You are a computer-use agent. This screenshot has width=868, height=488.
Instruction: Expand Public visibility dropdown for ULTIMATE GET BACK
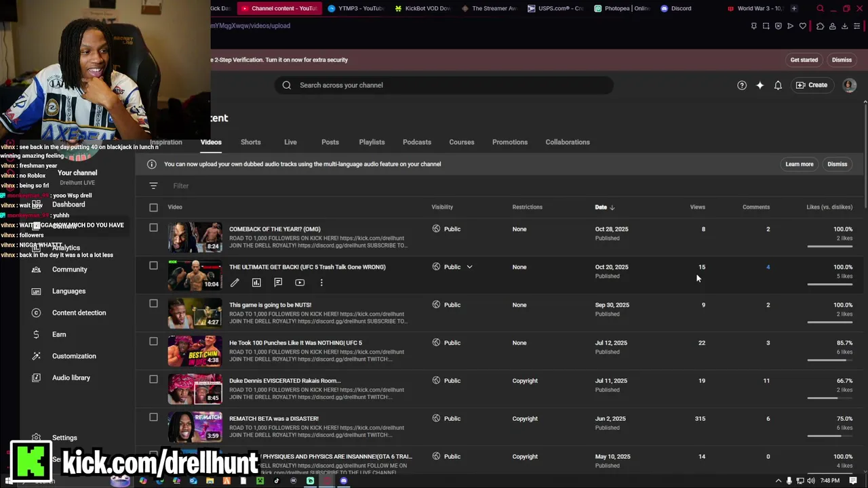click(x=469, y=267)
